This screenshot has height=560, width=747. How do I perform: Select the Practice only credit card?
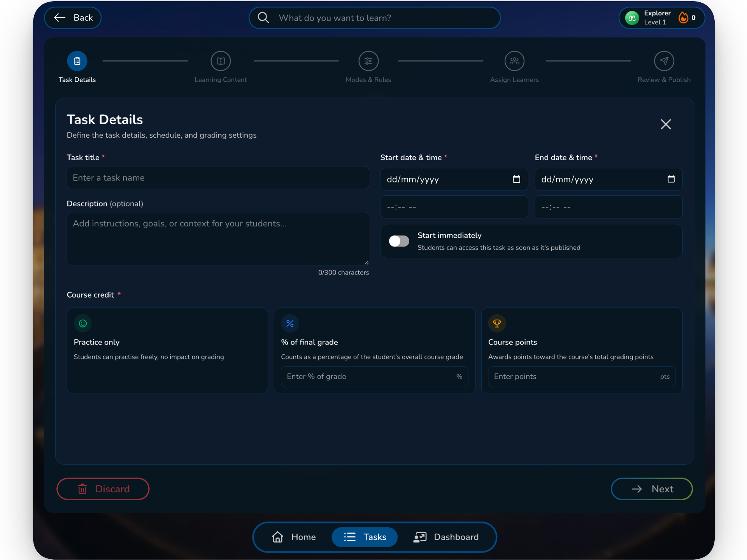[x=167, y=350]
